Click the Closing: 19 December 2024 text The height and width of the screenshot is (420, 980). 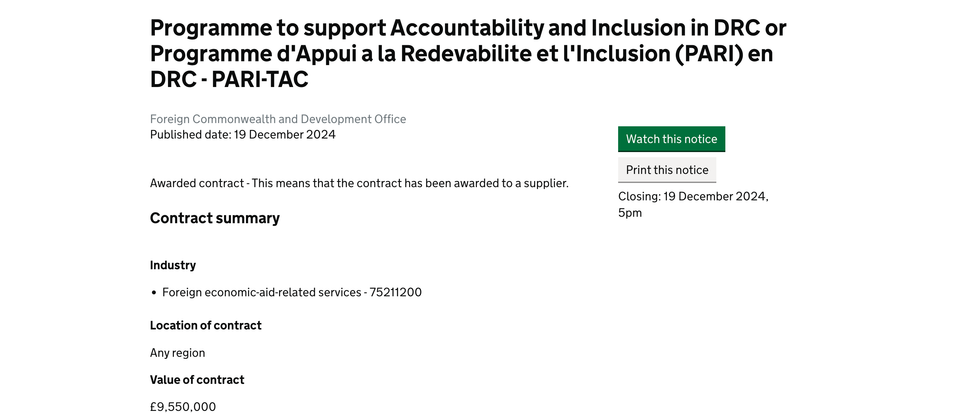point(693,197)
